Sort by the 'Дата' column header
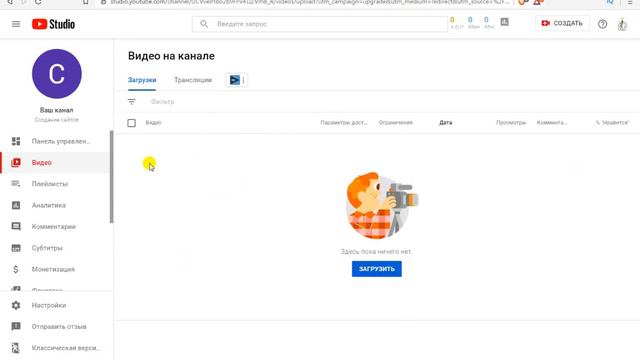Image resolution: width=640 pixels, height=360 pixels. point(445,122)
